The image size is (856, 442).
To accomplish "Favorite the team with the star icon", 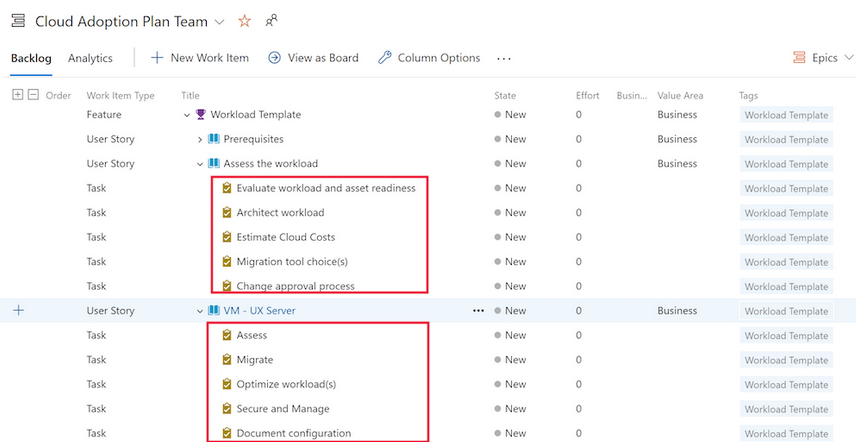I will pyautogui.click(x=245, y=21).
